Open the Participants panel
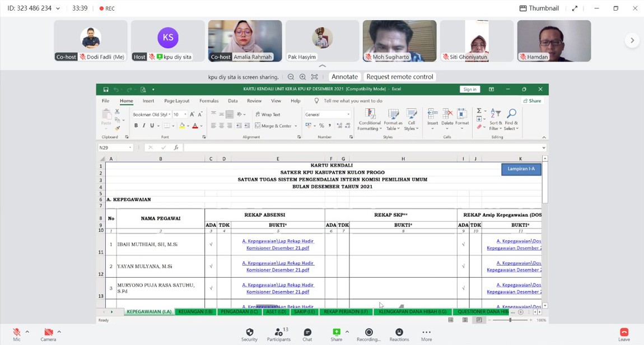This screenshot has height=345, width=644. pyautogui.click(x=278, y=332)
